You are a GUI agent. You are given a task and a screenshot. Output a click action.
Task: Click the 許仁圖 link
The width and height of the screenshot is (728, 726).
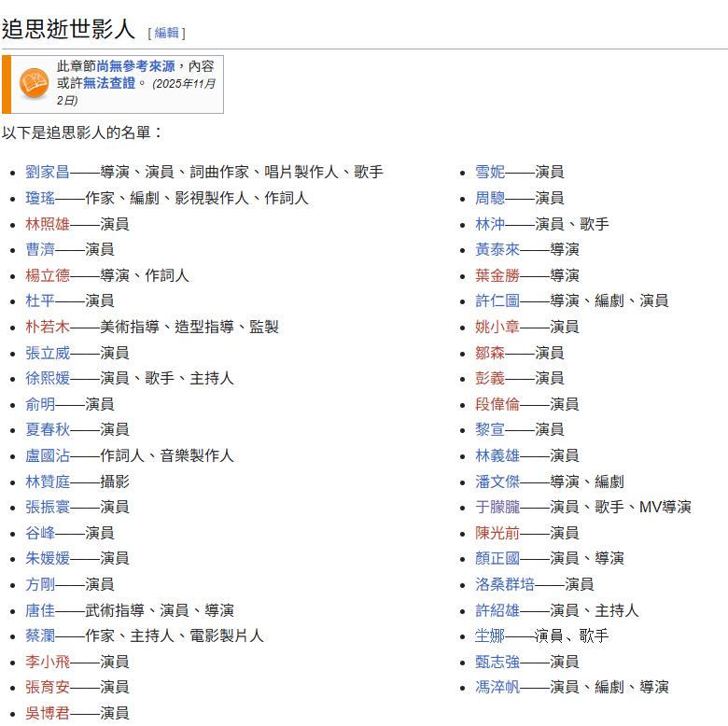[x=497, y=300]
